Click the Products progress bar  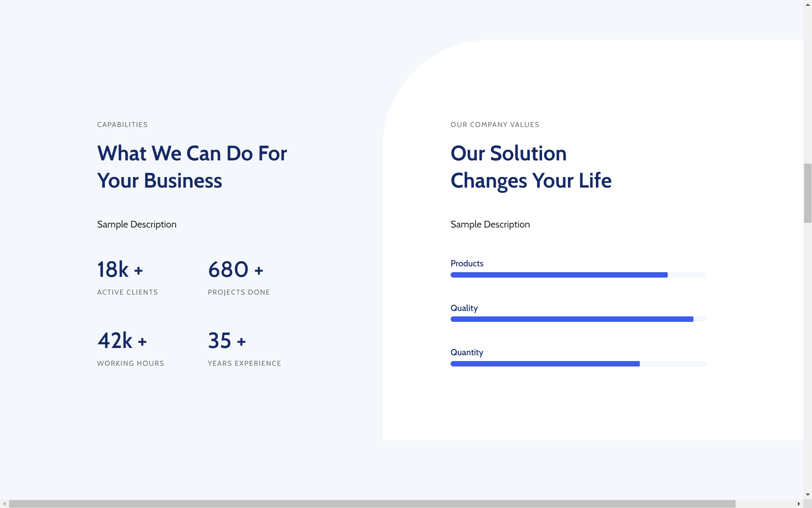tap(578, 275)
